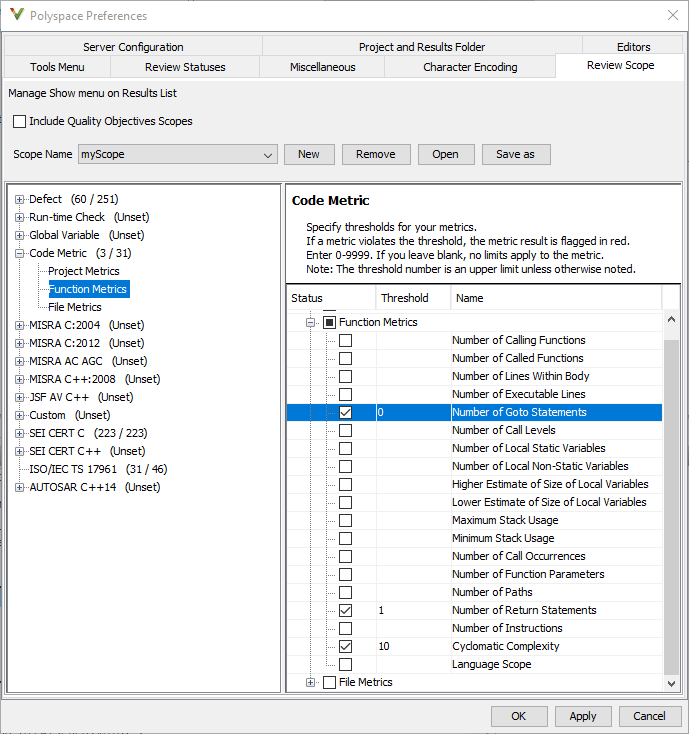The image size is (689, 734).
Task: Switch to the Review Statuses tab
Action: click(185, 67)
